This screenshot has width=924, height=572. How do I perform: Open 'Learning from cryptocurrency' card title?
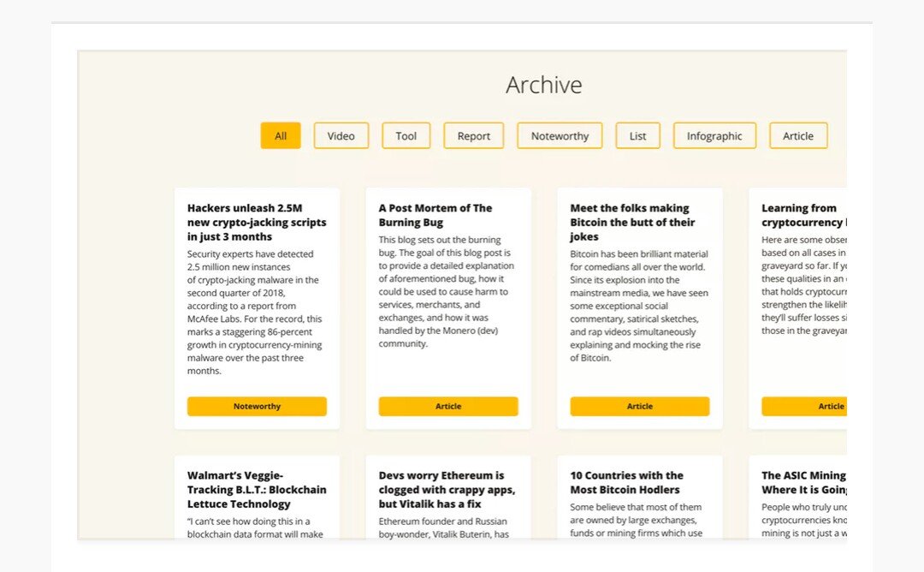click(804, 215)
